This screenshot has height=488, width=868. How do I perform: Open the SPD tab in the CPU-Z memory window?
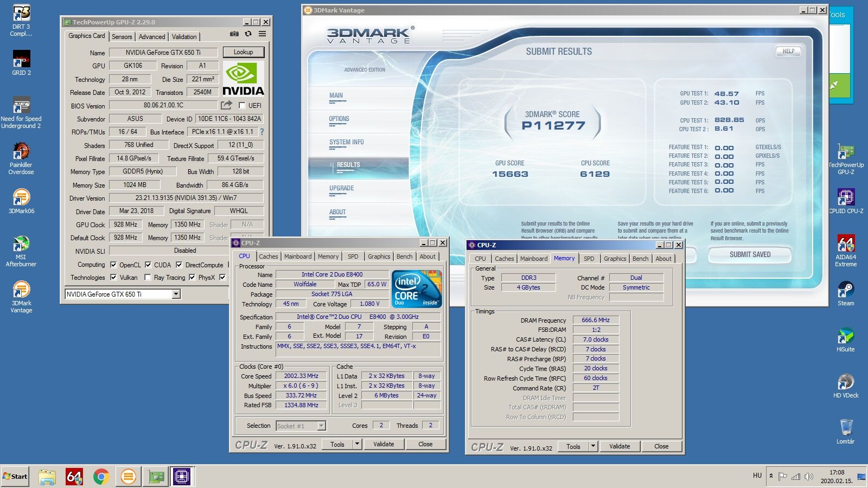point(589,259)
